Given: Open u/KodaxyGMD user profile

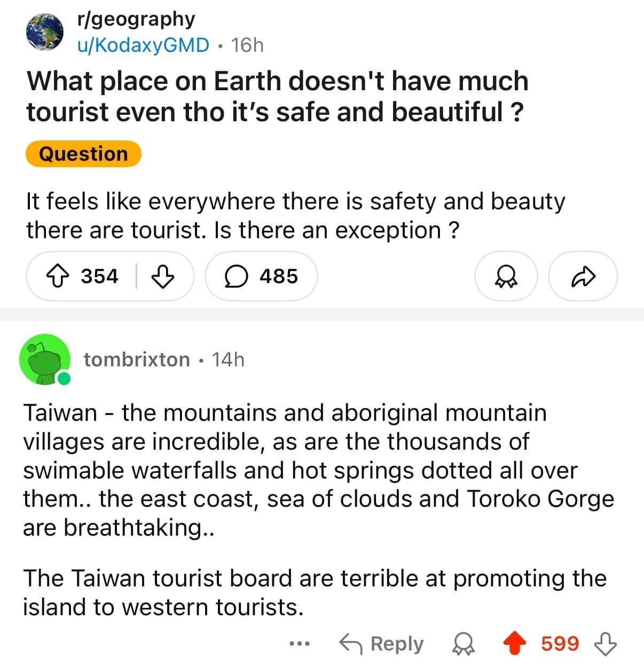Looking at the screenshot, I should [x=143, y=45].
